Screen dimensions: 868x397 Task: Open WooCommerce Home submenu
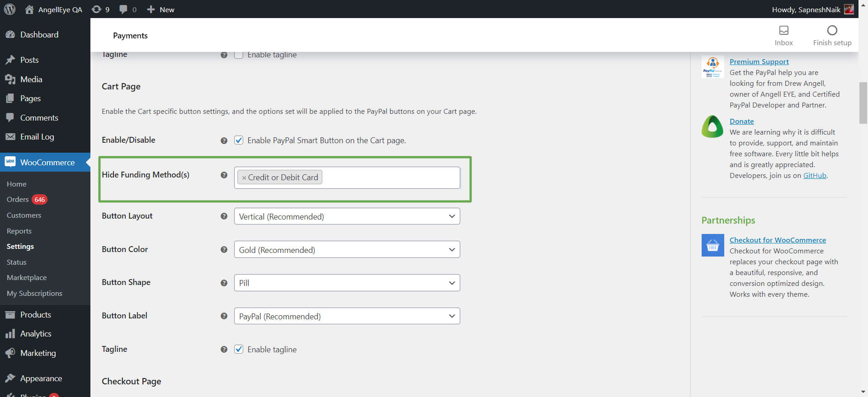(x=17, y=184)
